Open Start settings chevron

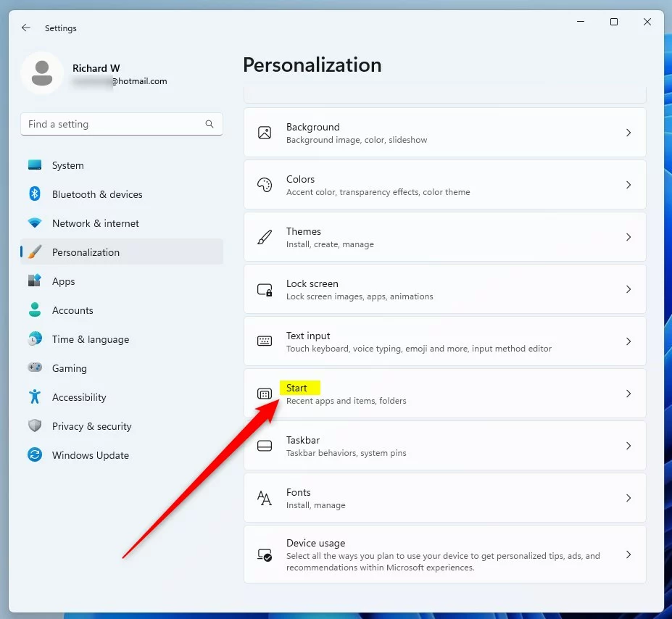629,394
